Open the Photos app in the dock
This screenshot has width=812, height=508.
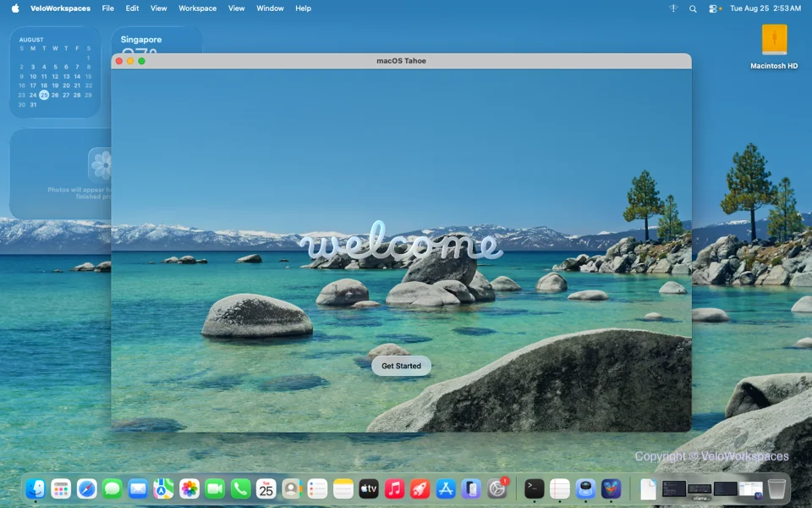(x=189, y=489)
